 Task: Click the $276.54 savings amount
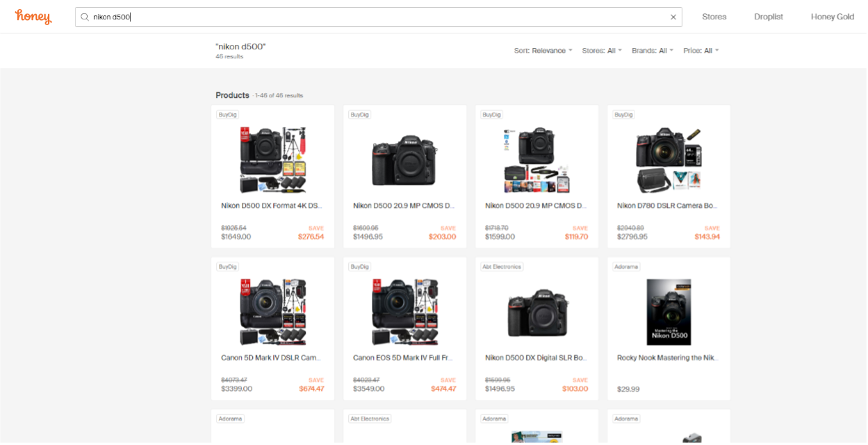pyautogui.click(x=311, y=237)
